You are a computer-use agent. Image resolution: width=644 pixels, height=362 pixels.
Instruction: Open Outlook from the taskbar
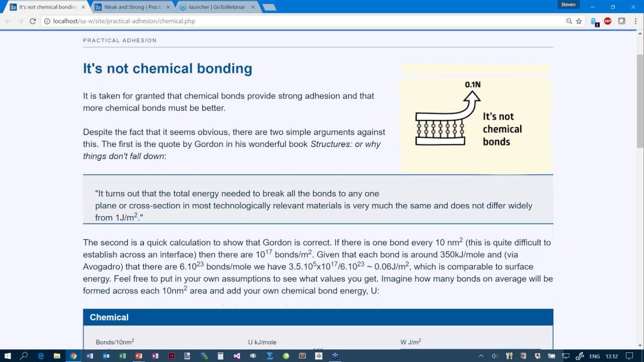[x=106, y=356]
